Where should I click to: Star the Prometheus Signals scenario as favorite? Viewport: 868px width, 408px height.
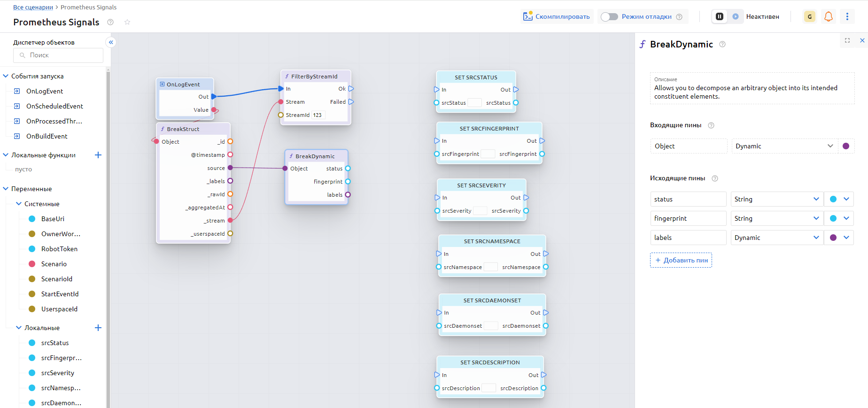point(127,22)
